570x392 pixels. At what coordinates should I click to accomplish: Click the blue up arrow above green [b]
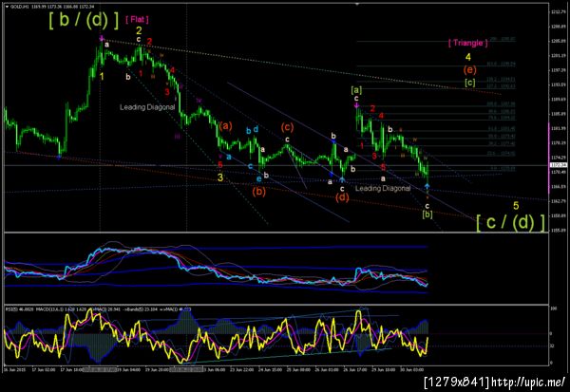point(427,186)
